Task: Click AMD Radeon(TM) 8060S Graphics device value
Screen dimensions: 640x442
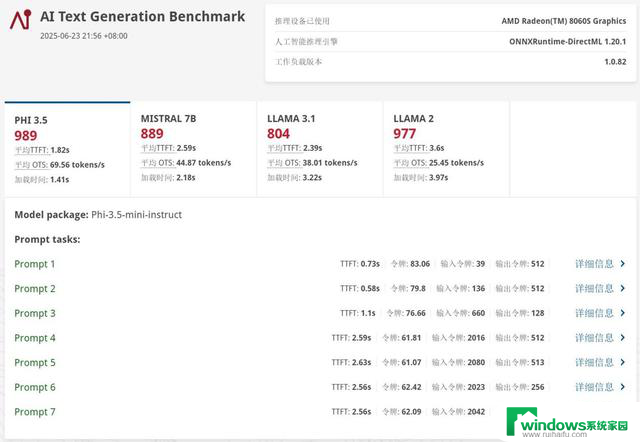Action: coord(564,21)
